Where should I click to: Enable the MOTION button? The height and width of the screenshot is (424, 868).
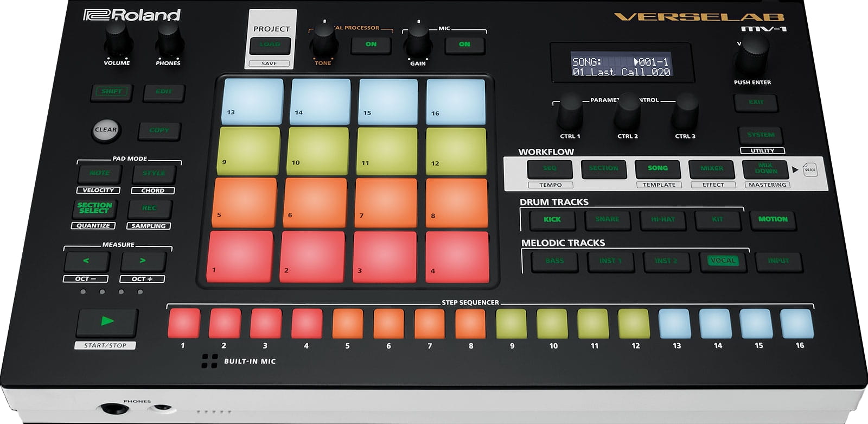(x=773, y=219)
